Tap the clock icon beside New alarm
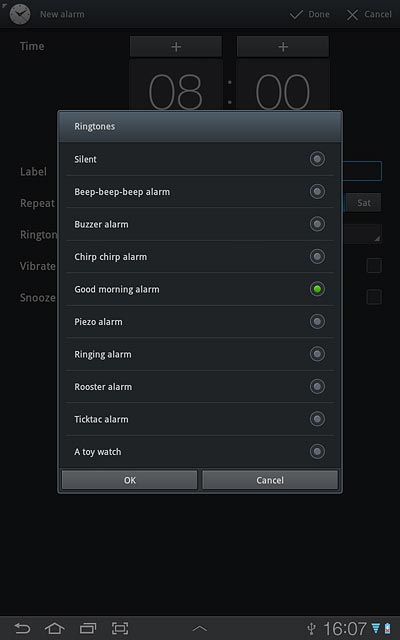The image size is (400, 640). coord(20,15)
